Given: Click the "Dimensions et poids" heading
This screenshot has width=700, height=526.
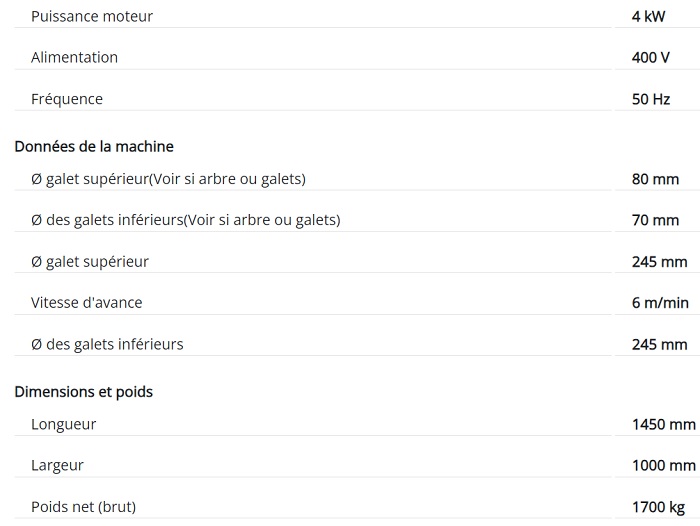Looking at the screenshot, I should tap(83, 391).
